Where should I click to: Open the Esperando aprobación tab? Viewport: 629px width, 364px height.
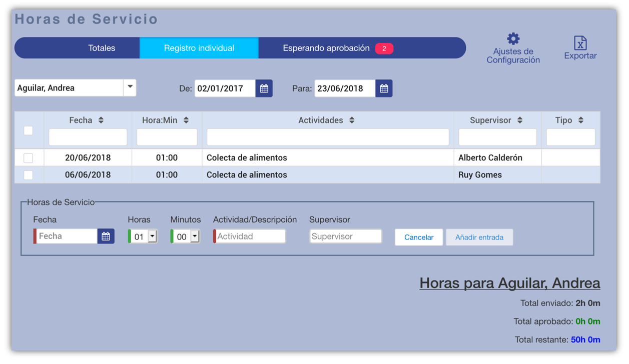pyautogui.click(x=326, y=48)
